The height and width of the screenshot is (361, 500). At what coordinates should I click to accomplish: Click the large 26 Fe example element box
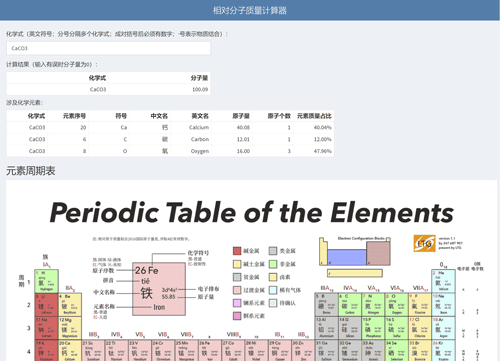pos(159,289)
